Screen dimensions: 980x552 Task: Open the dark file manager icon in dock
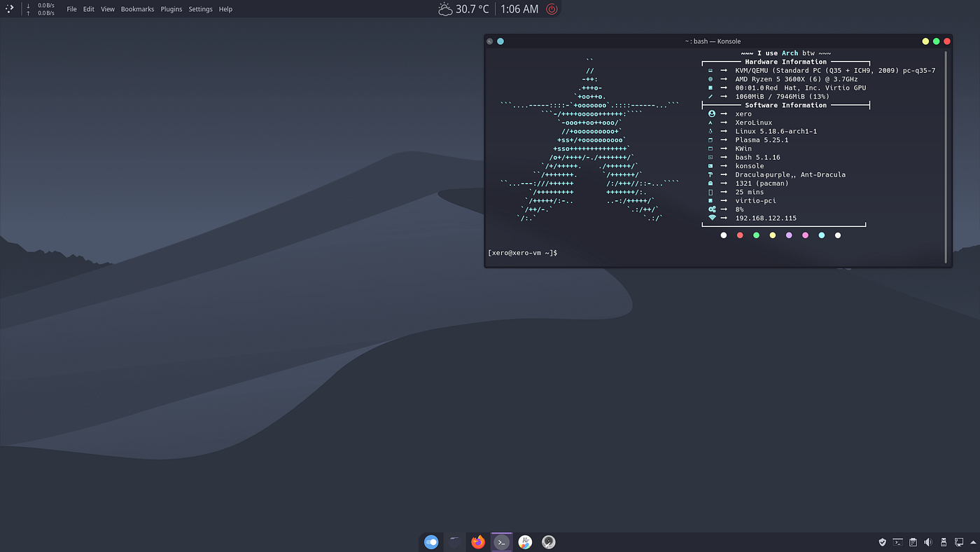pyautogui.click(x=454, y=541)
